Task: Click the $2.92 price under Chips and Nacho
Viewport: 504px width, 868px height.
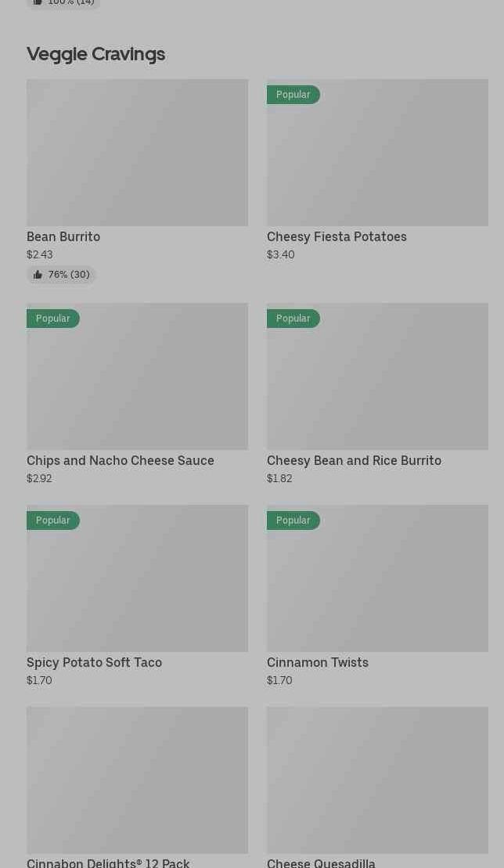Action: (39, 478)
